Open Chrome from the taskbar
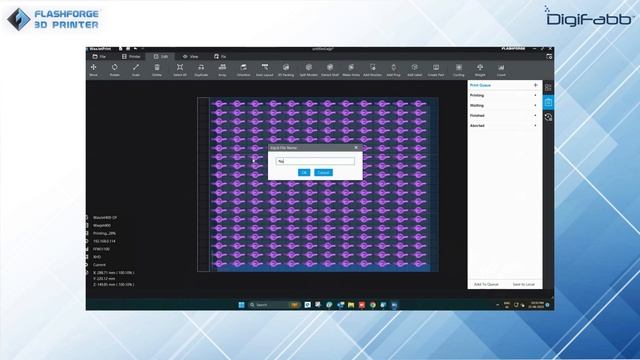The height and width of the screenshot is (360, 640). [x=373, y=305]
